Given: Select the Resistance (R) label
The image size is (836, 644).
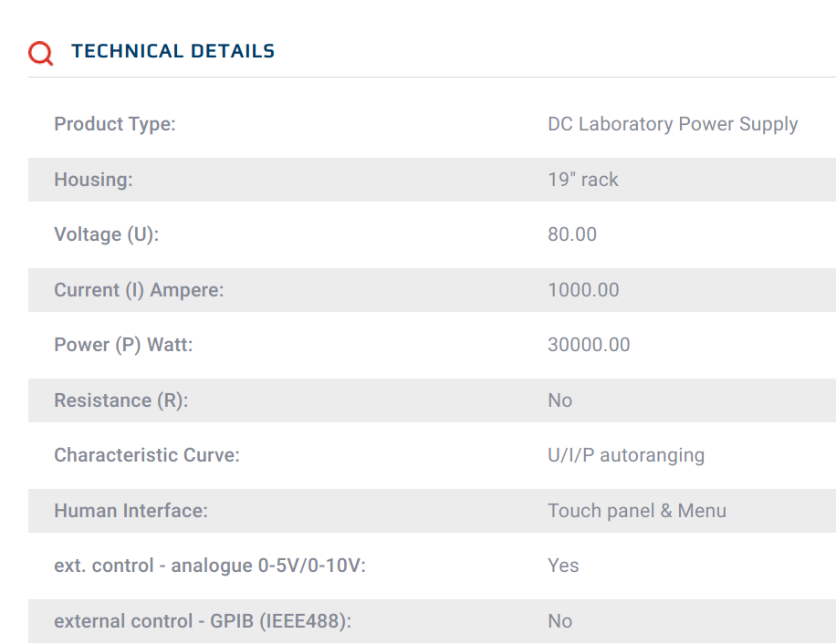Looking at the screenshot, I should 121,400.
